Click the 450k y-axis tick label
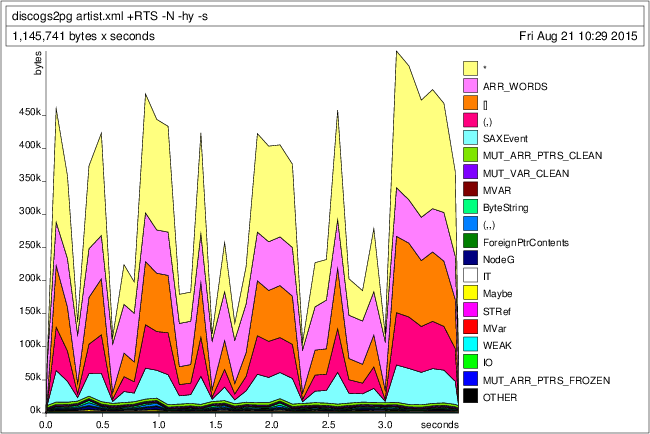650x434 pixels. click(x=30, y=113)
